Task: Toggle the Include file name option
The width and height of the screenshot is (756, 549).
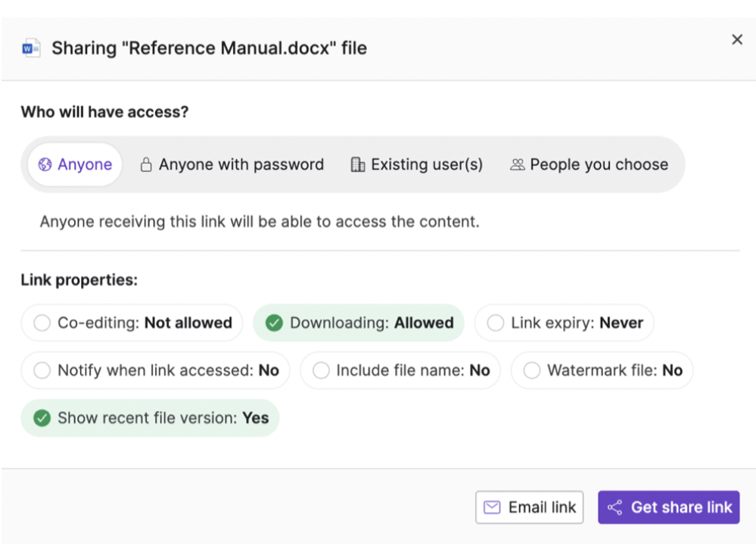Action: pyautogui.click(x=400, y=370)
